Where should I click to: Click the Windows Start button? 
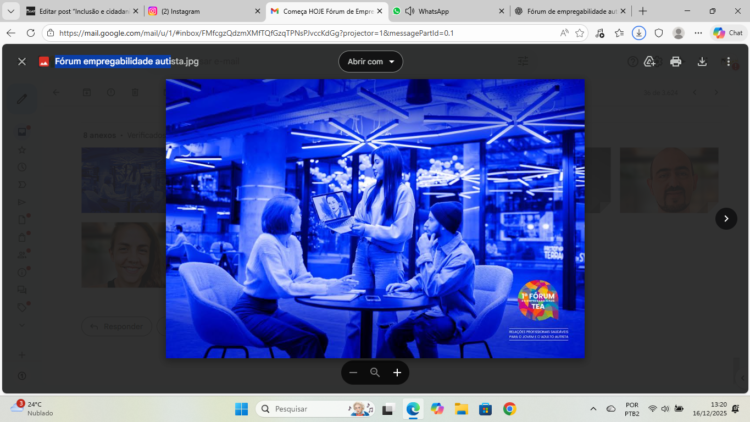pos(241,408)
